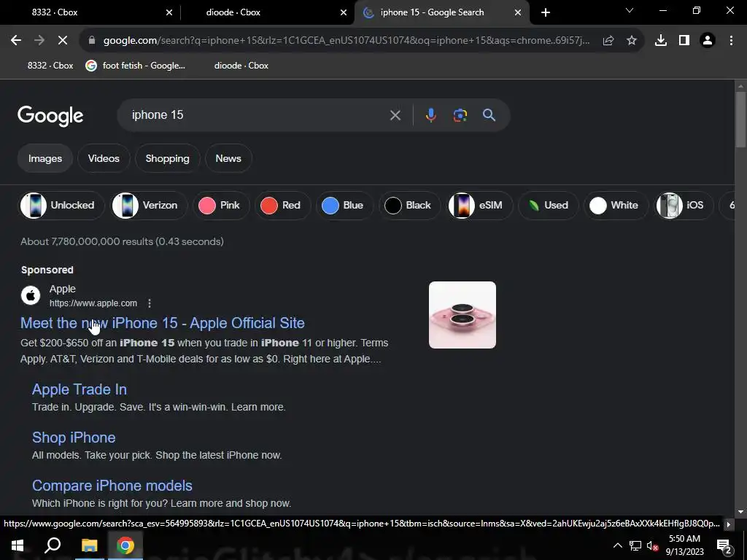Share this page from address bar
Viewport: 747px width, 560px height.
click(608, 41)
